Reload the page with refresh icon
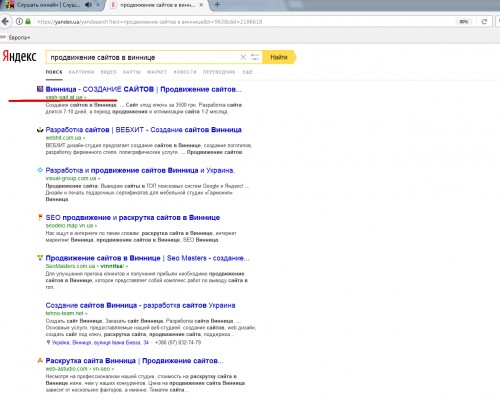This screenshot has width=500, height=399. pyautogui.click(x=484, y=22)
